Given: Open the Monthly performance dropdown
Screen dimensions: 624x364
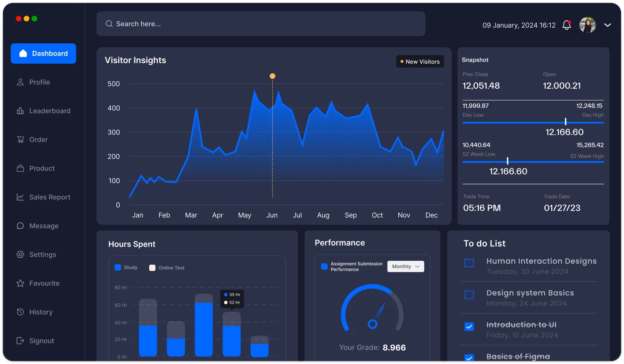Looking at the screenshot, I should coord(405,266).
